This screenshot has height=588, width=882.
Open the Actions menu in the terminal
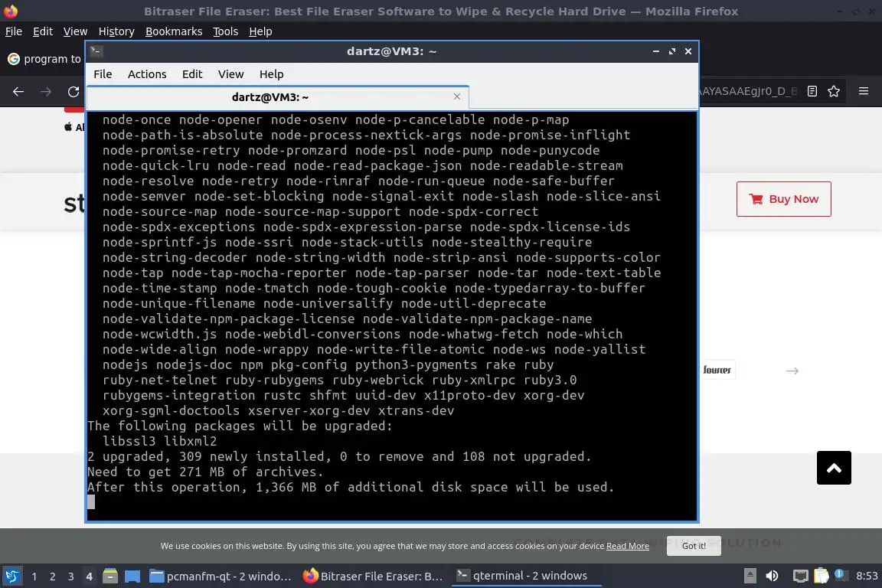click(x=147, y=74)
